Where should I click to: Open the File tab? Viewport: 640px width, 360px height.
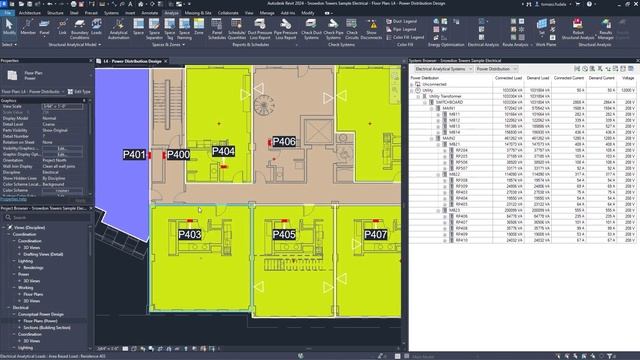pos(7,13)
